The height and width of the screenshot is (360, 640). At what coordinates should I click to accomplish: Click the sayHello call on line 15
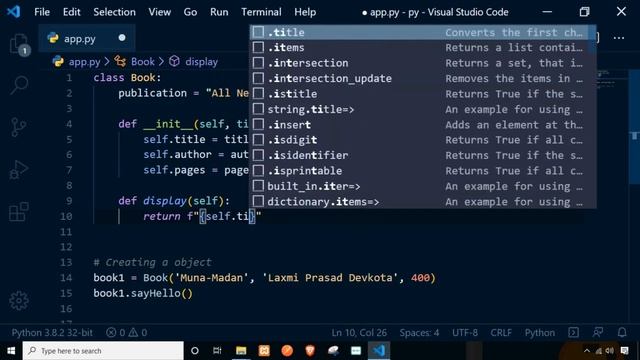tap(156, 293)
